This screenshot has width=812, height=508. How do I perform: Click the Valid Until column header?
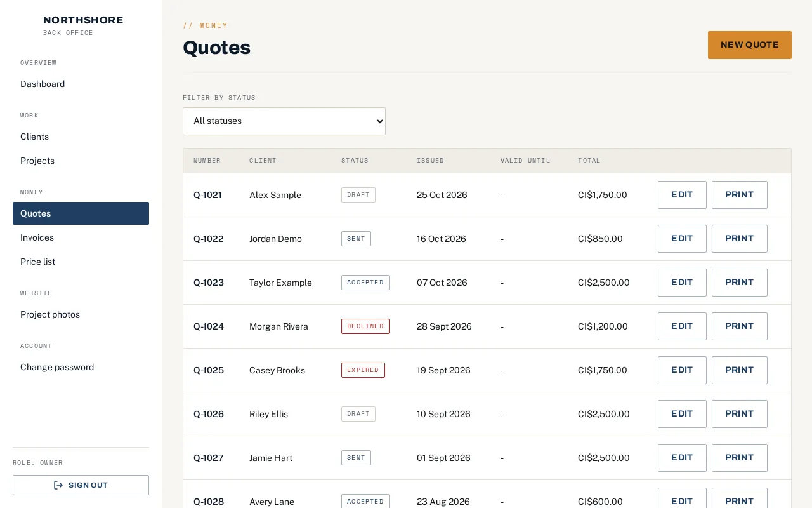525,161
